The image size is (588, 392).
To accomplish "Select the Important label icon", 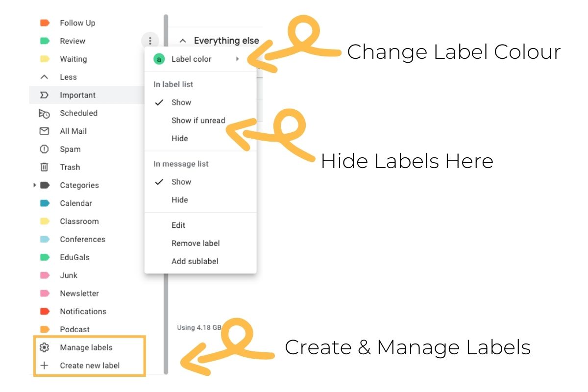I will (44, 95).
